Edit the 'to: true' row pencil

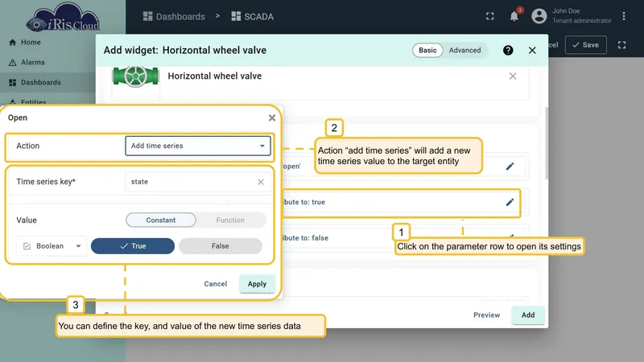pyautogui.click(x=510, y=202)
